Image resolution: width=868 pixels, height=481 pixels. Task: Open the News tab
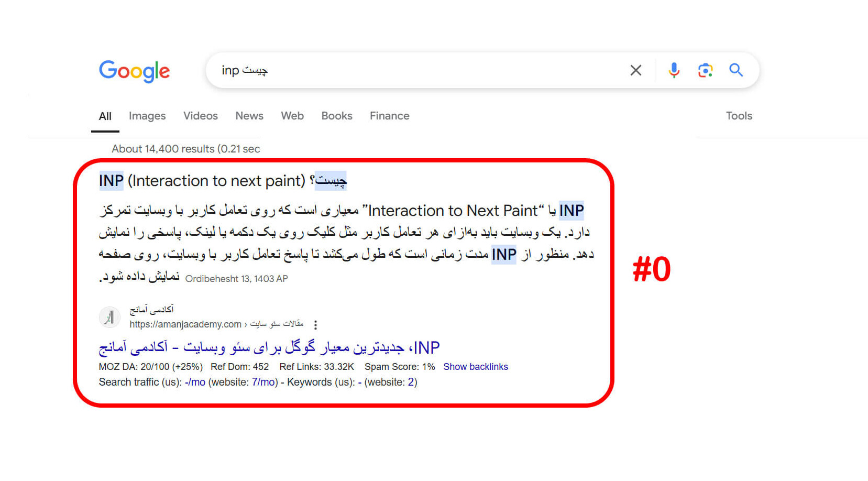(249, 116)
